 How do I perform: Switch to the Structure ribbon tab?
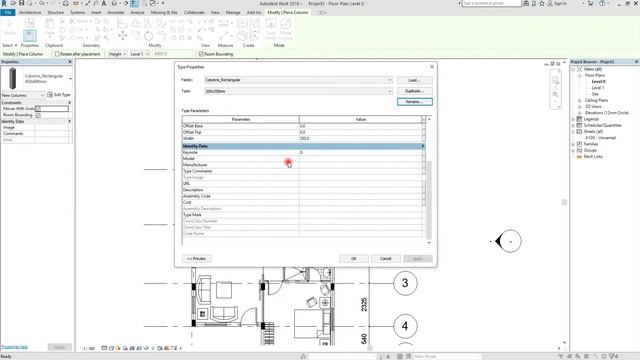coord(56,13)
